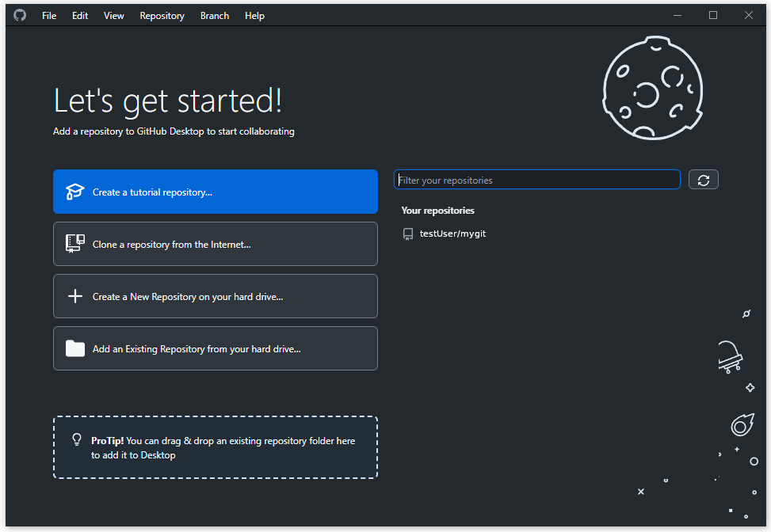This screenshot has width=771, height=532.
Task: Refresh the repository list
Action: tap(703, 180)
